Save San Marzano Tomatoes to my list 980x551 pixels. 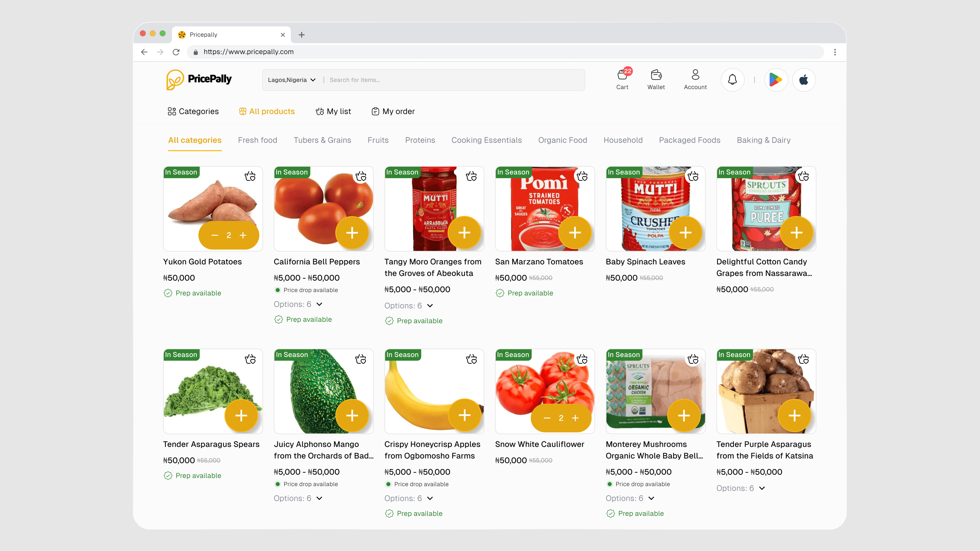coord(582,176)
